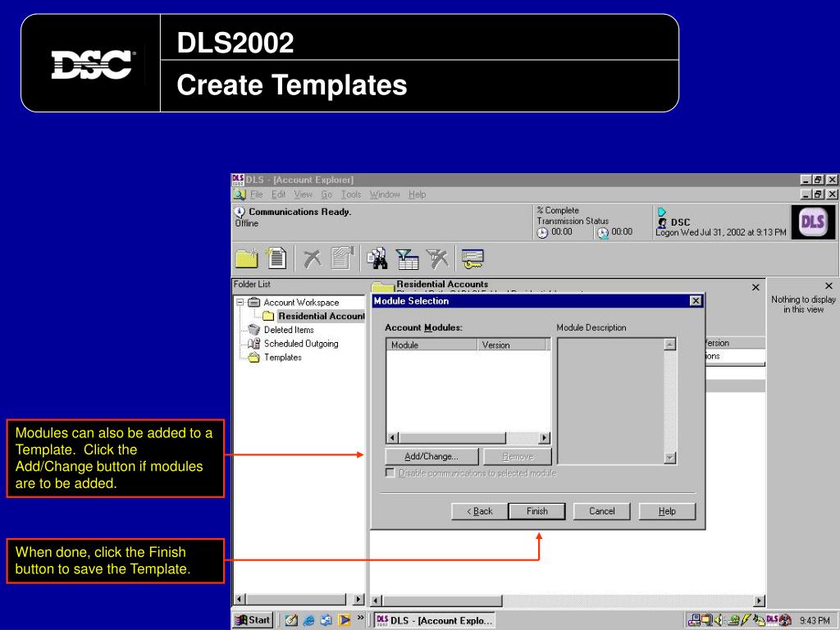Close the Nothing to display side pane
Screen dimensions: 840x630
pyautogui.click(x=829, y=286)
